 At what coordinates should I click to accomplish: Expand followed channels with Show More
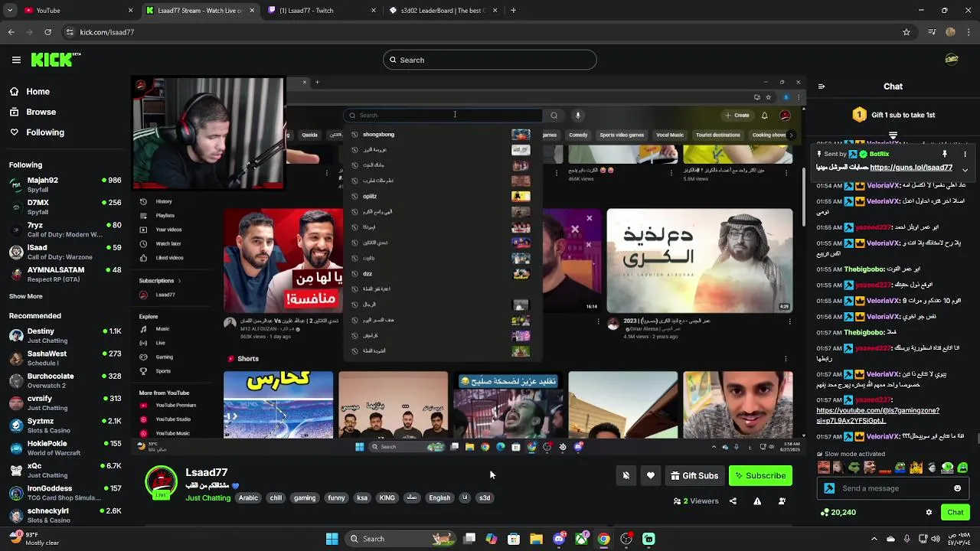coord(26,296)
